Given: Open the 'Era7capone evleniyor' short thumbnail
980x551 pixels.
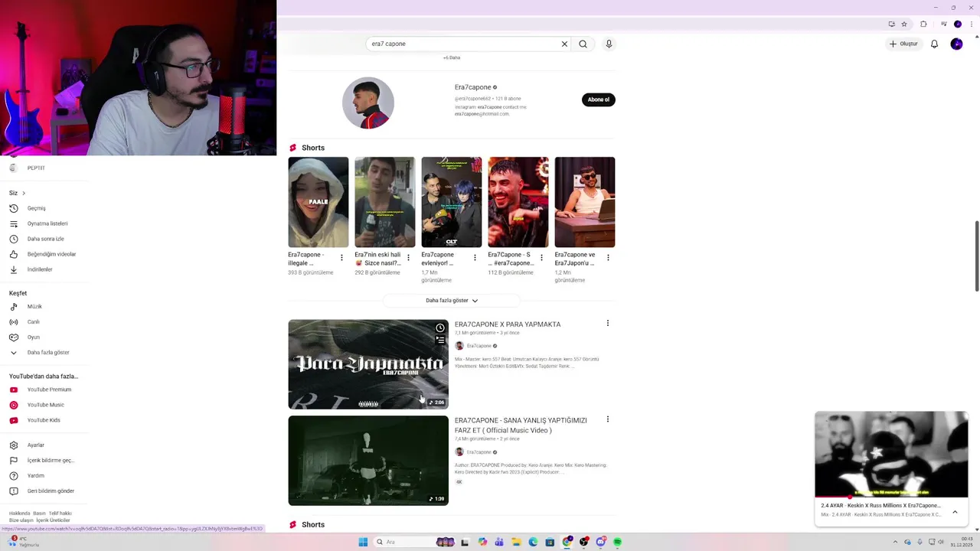Looking at the screenshot, I should [451, 202].
